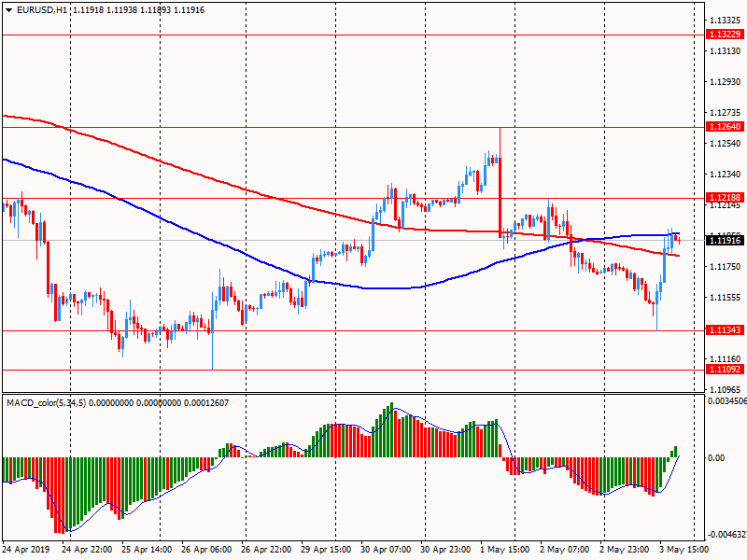
Task: Click the 29 Apr 15:00 time label
Action: (326, 550)
